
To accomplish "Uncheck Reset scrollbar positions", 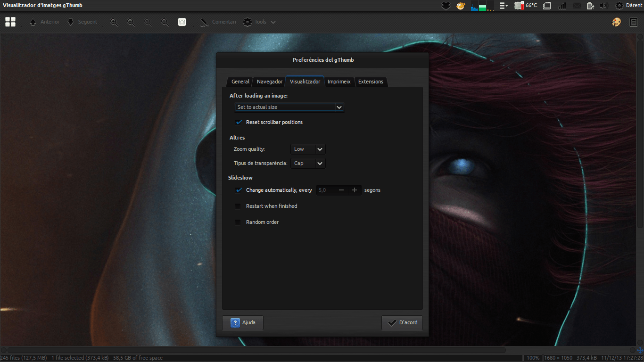I will (x=239, y=122).
